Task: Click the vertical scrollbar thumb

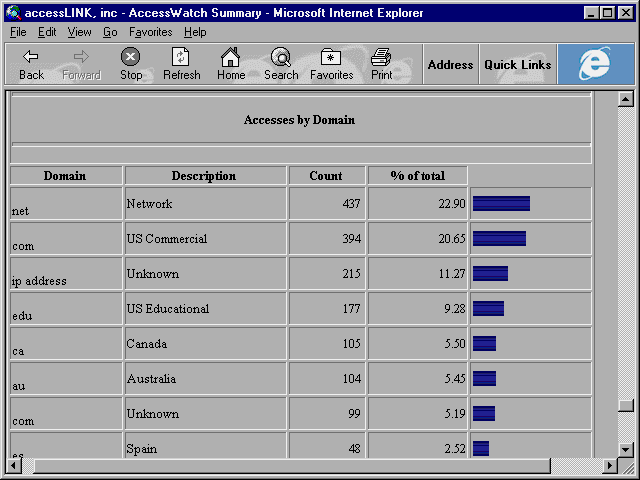Action: pyautogui.click(x=626, y=405)
